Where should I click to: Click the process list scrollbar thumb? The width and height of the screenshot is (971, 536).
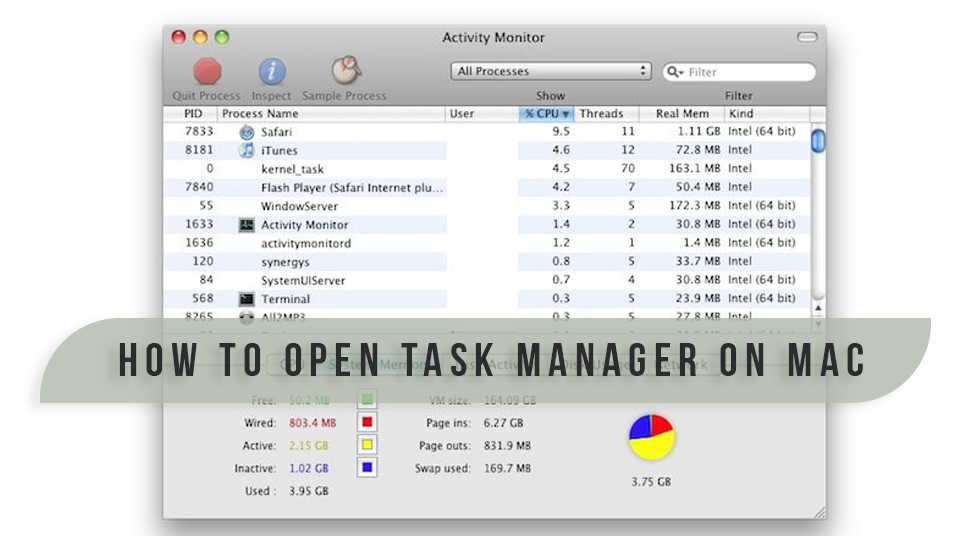tap(818, 140)
